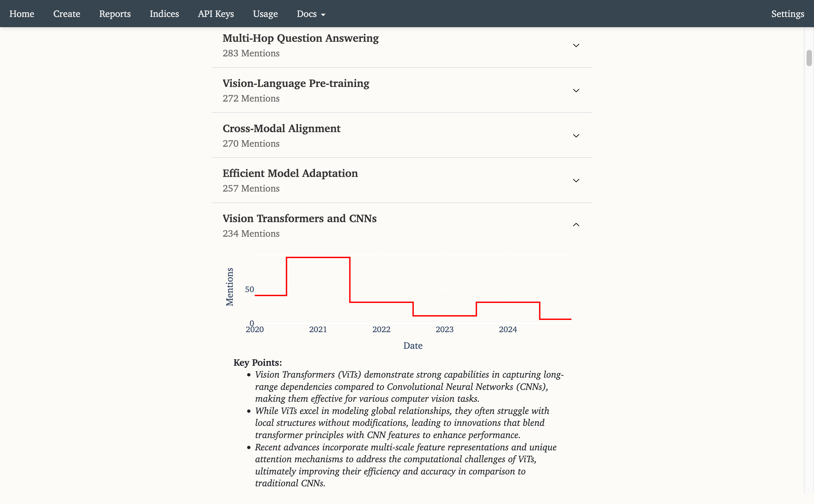Viewport: 814px width, 504px height.
Task: Go to the Create page
Action: coord(67,14)
